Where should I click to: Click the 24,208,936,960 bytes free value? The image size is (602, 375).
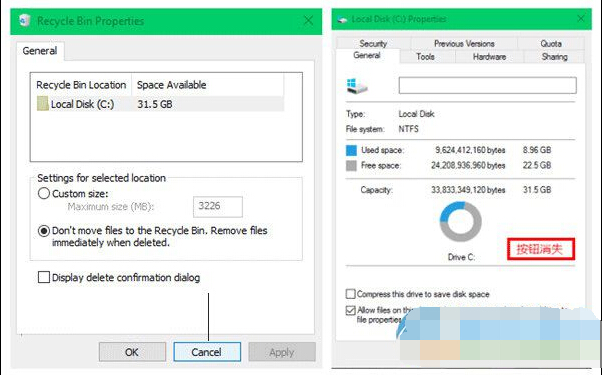pos(468,165)
